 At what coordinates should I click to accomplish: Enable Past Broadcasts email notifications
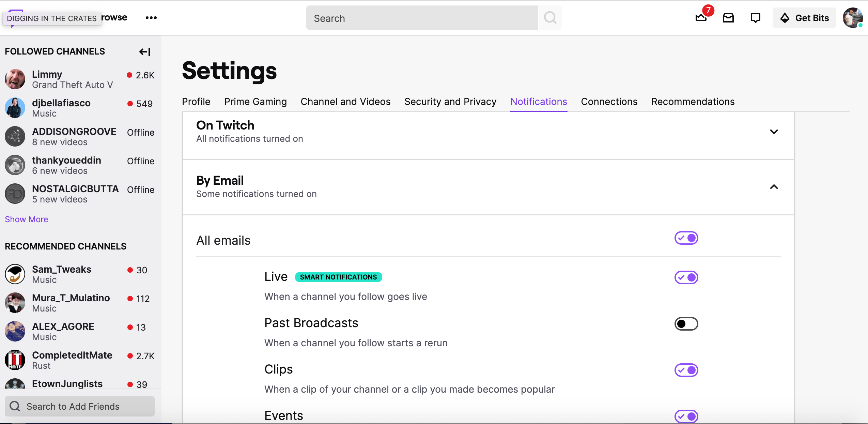pos(686,324)
